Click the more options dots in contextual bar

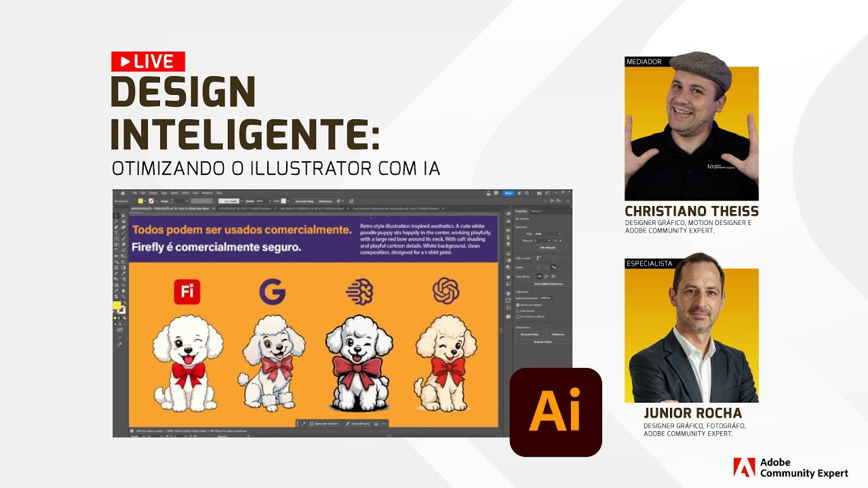pos(383,424)
